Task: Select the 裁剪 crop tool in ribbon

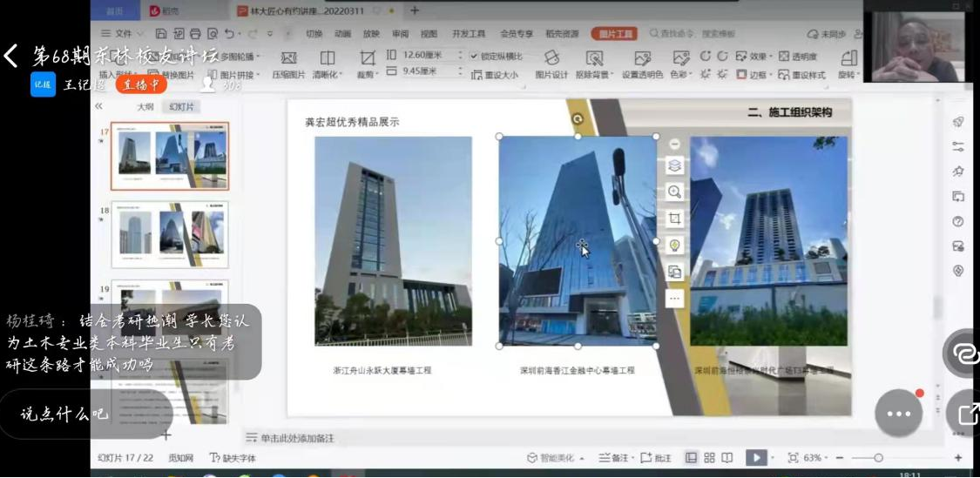Action: 368,65
